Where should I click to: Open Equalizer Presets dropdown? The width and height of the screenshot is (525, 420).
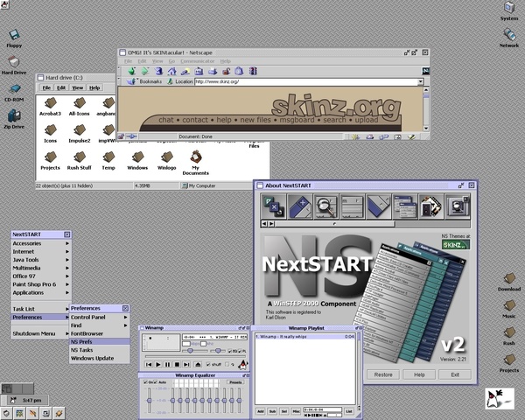(x=235, y=382)
